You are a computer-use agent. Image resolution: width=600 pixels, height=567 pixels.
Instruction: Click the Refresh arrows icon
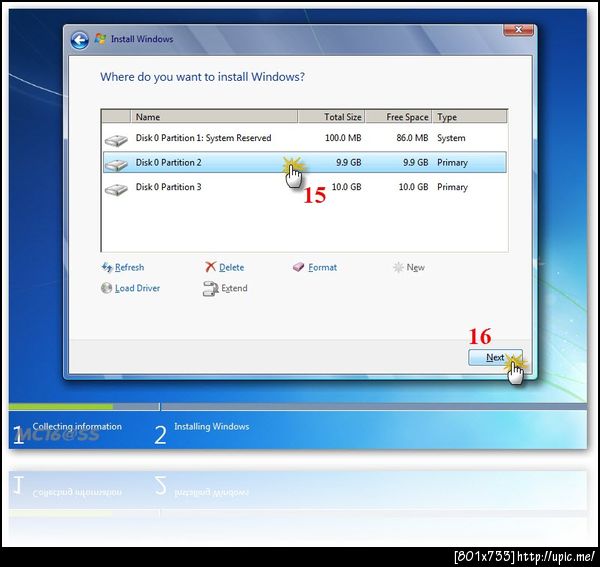[107, 267]
